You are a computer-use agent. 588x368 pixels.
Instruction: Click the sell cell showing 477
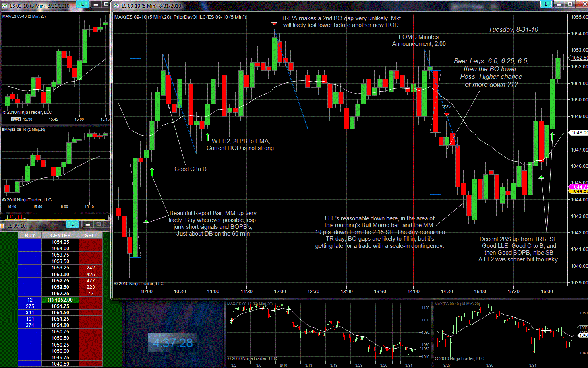(x=91, y=280)
